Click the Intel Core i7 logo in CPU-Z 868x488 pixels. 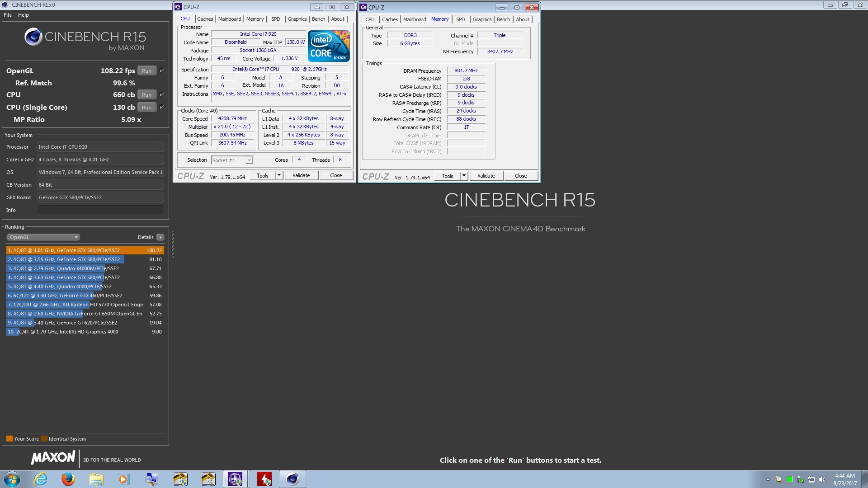point(329,46)
